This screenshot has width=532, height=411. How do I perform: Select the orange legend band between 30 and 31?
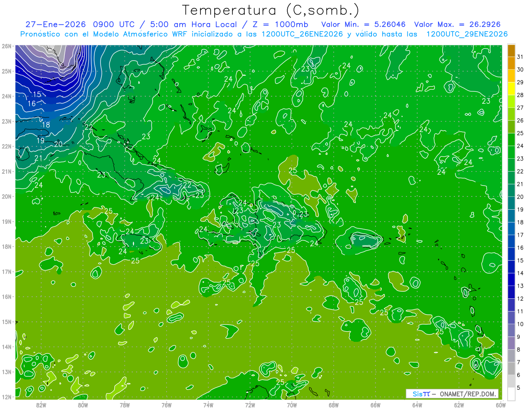pyautogui.click(x=511, y=63)
